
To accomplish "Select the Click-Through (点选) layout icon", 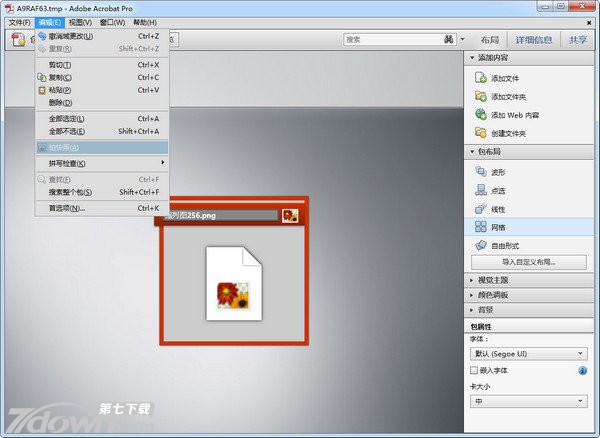I will [481, 190].
